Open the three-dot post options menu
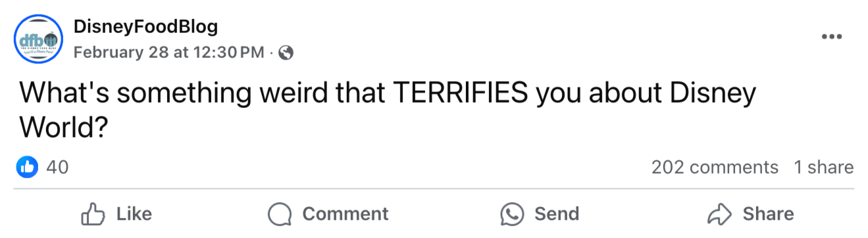868x238 pixels. 832,36
